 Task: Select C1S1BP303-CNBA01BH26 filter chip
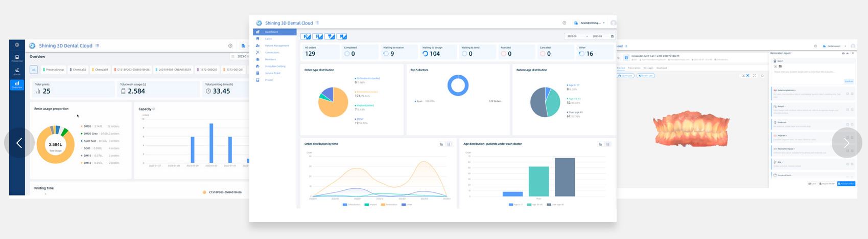pyautogui.click(x=132, y=70)
